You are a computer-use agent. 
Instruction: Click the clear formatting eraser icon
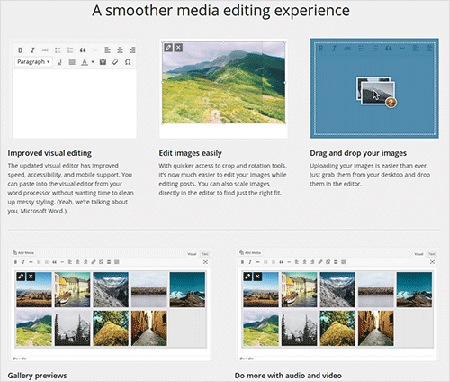coord(115,62)
